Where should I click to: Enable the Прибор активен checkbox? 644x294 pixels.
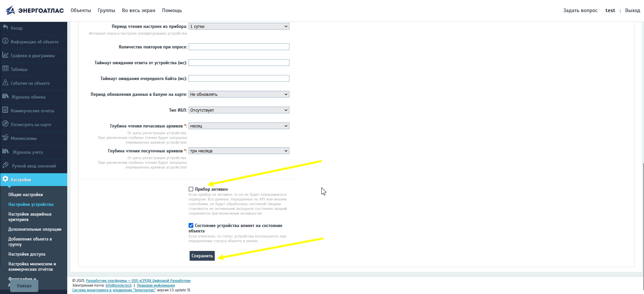tap(191, 189)
